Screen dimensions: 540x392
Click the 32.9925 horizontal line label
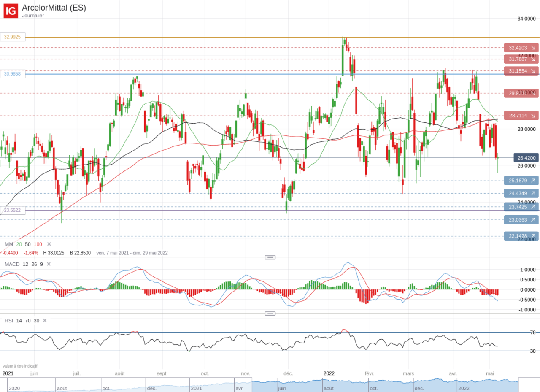[x=13, y=37]
